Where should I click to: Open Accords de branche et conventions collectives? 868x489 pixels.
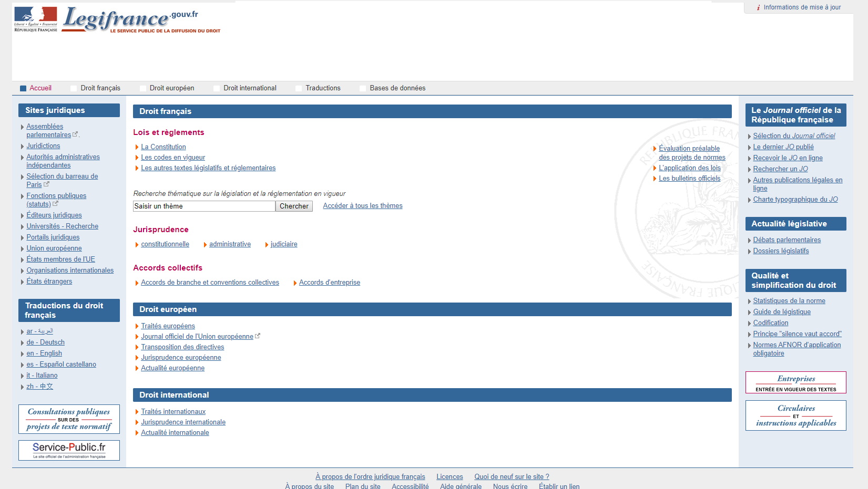click(x=210, y=283)
